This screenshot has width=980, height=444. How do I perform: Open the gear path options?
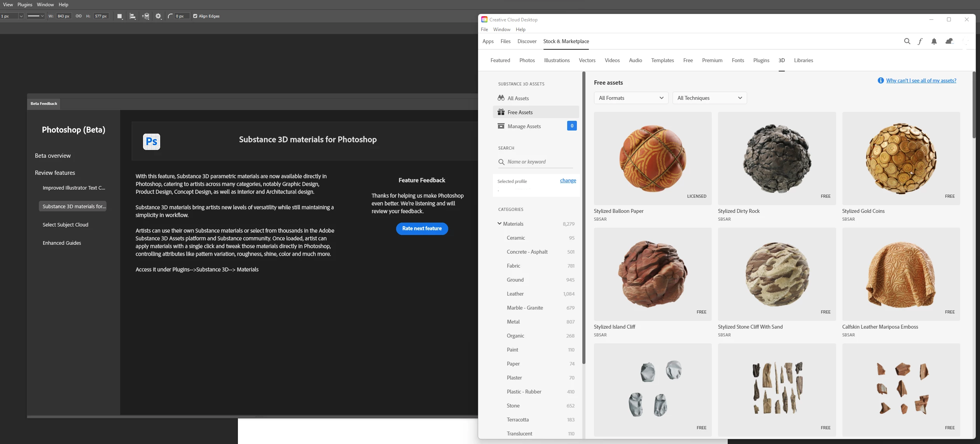[158, 16]
